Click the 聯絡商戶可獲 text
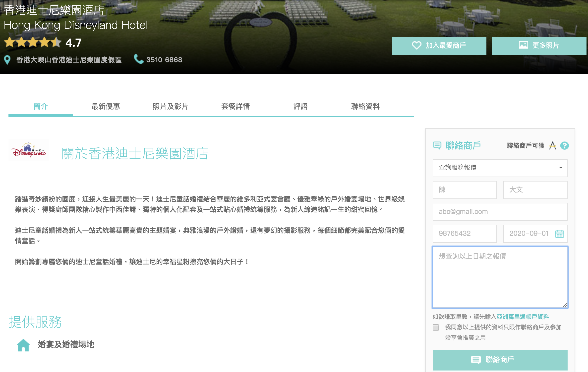The width and height of the screenshot is (588, 372). pyautogui.click(x=526, y=145)
